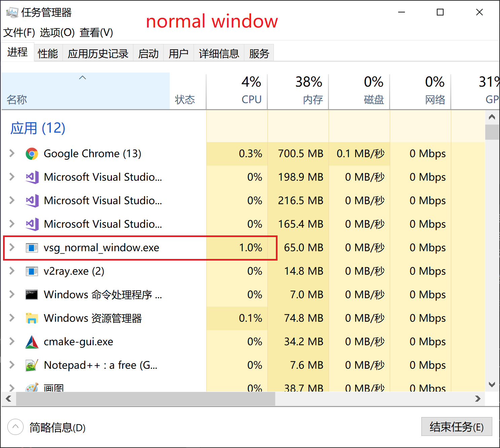Click the vsg_normal_window.exe application icon
500x448 pixels.
coord(32,248)
